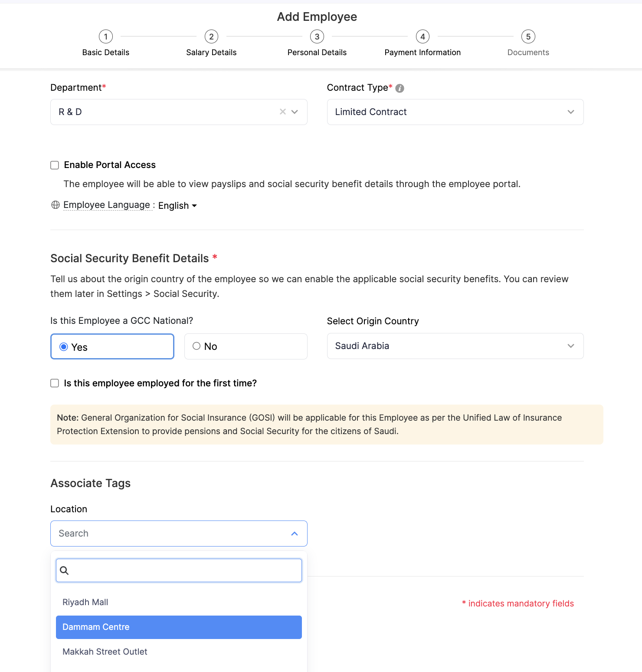Image resolution: width=642 pixels, height=672 pixels.
Task: Open the Select Origin Country dropdown
Action: tap(570, 346)
